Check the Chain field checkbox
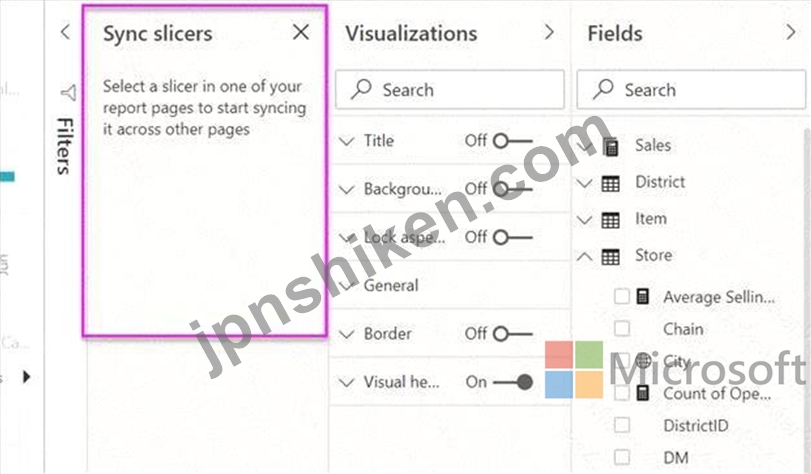The height and width of the screenshot is (474, 811). click(622, 329)
